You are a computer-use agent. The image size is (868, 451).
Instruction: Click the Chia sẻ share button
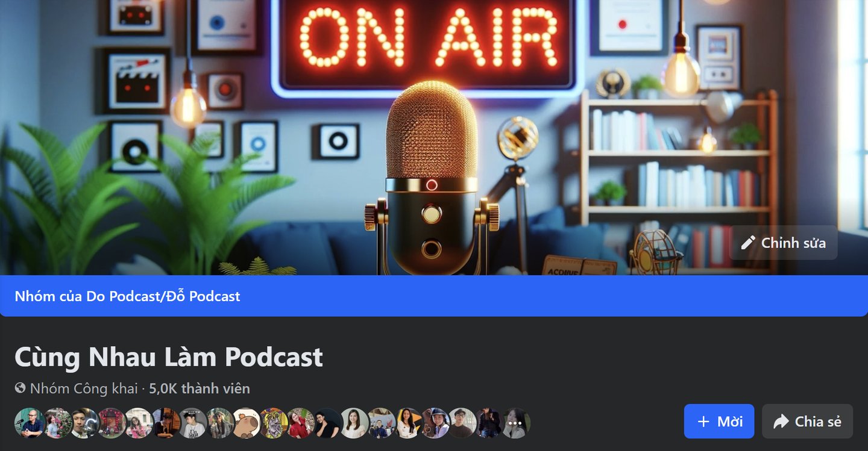(x=807, y=421)
